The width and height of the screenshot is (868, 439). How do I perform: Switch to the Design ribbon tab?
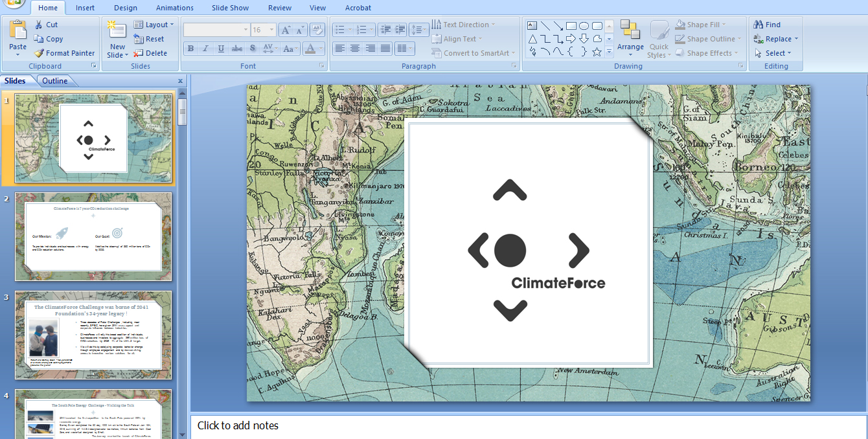(x=126, y=8)
